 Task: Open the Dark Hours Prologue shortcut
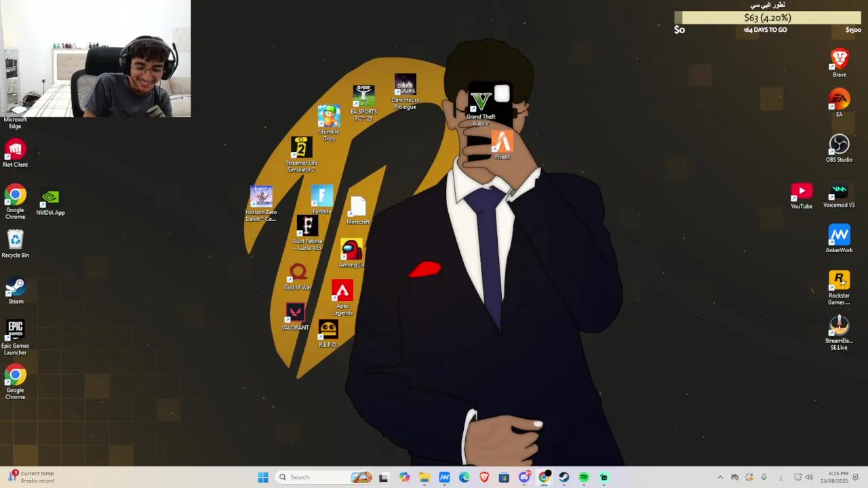pyautogui.click(x=405, y=91)
